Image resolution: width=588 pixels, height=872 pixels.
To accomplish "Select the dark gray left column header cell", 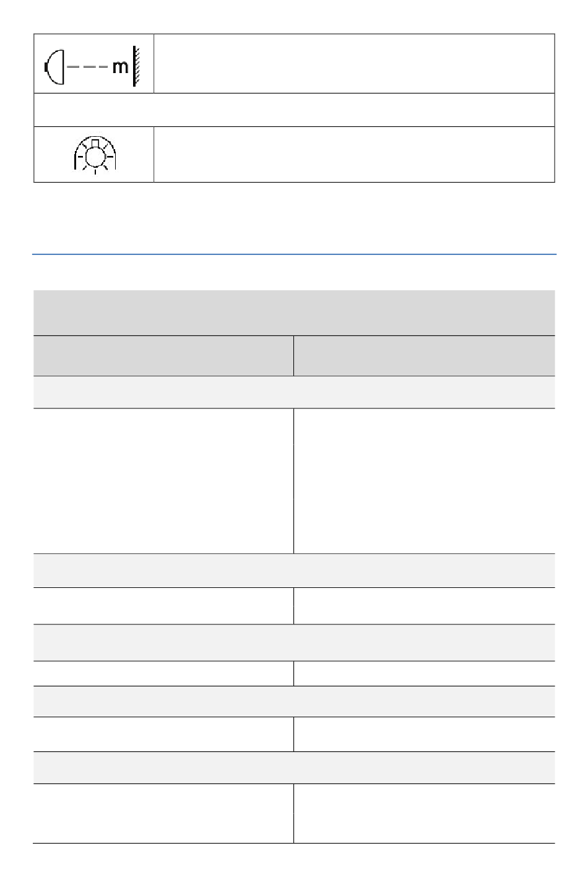I will point(163,356).
